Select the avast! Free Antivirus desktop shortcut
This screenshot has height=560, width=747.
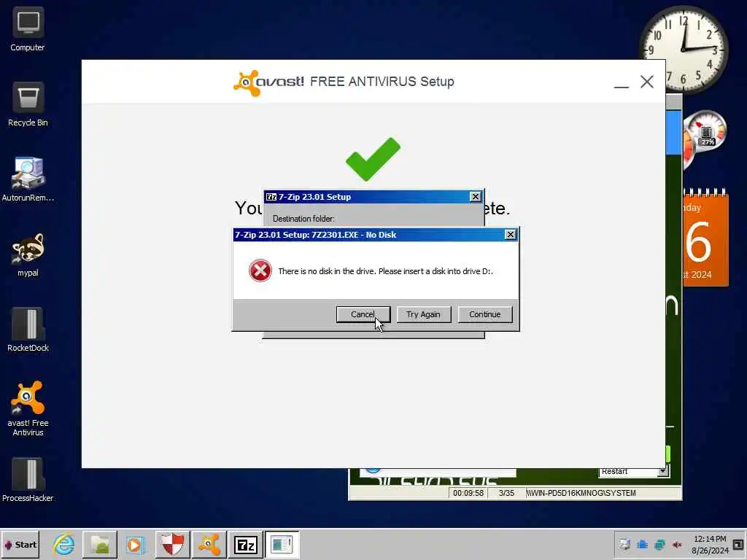[28, 408]
